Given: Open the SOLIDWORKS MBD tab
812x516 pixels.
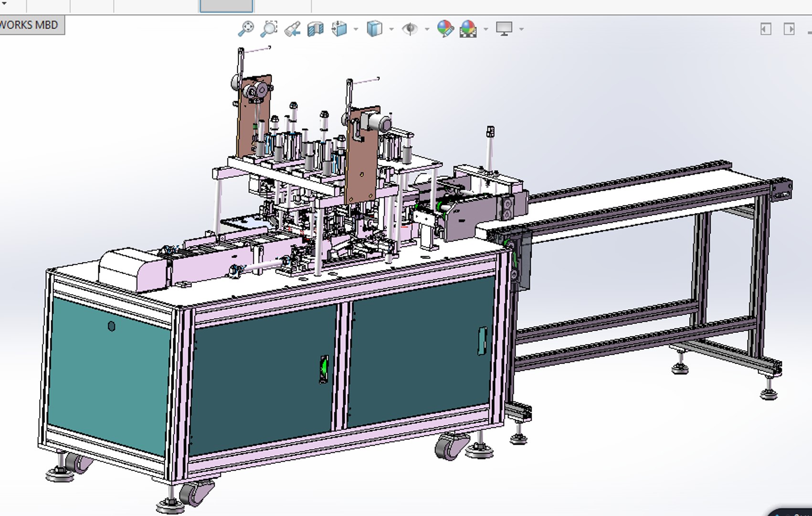Looking at the screenshot, I should pos(32,25).
